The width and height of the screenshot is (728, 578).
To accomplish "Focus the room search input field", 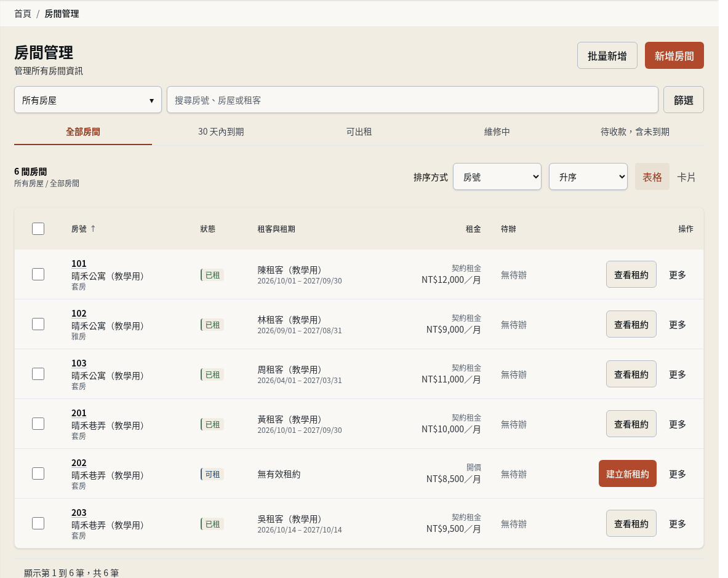I will (413, 100).
